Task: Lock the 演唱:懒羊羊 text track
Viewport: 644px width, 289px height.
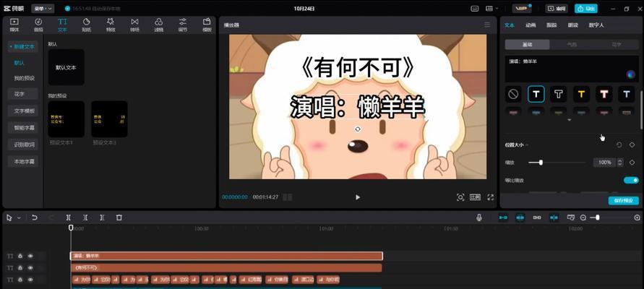Action: (20, 256)
